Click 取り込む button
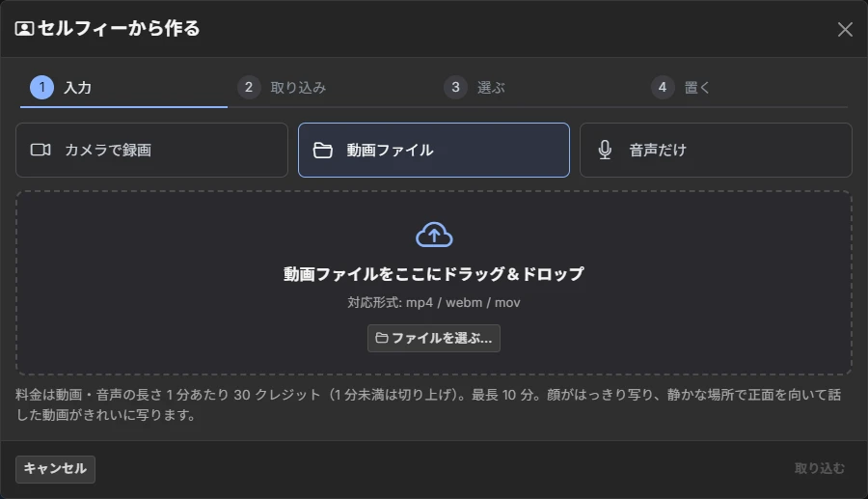Screen dimensions: 868x499 [820, 468]
